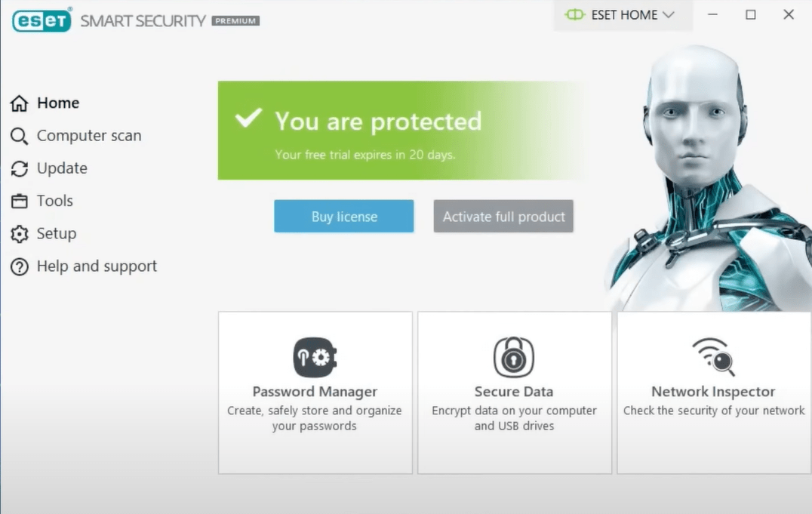Click the Computer scan magnifier icon
812x514 pixels.
pos(19,136)
